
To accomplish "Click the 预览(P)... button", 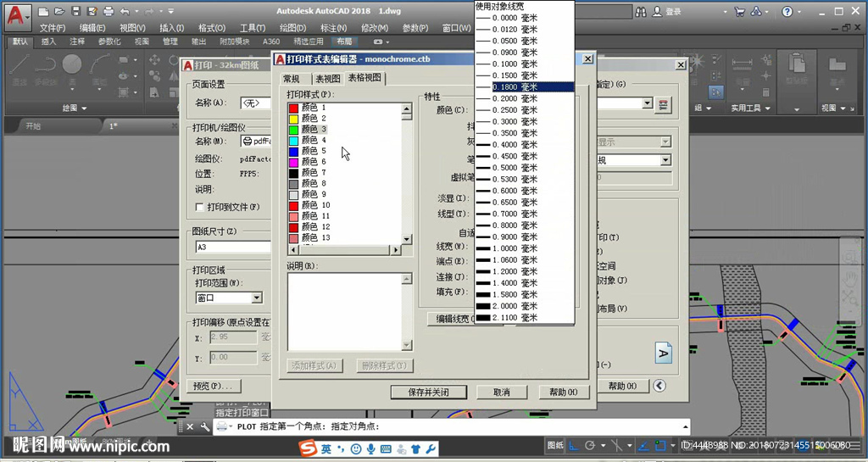I will point(212,386).
